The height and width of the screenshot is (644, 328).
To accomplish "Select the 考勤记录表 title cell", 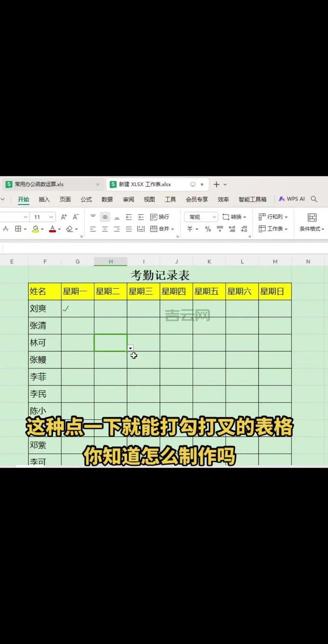I will (160, 274).
